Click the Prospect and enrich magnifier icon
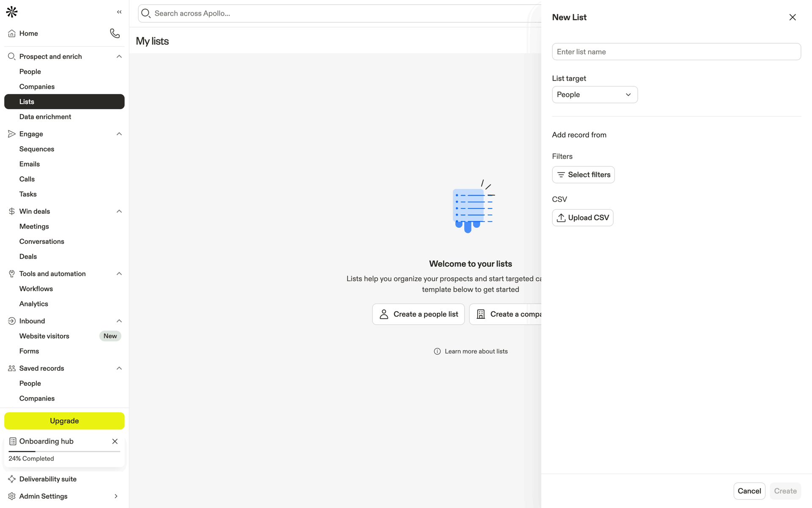 pyautogui.click(x=12, y=56)
